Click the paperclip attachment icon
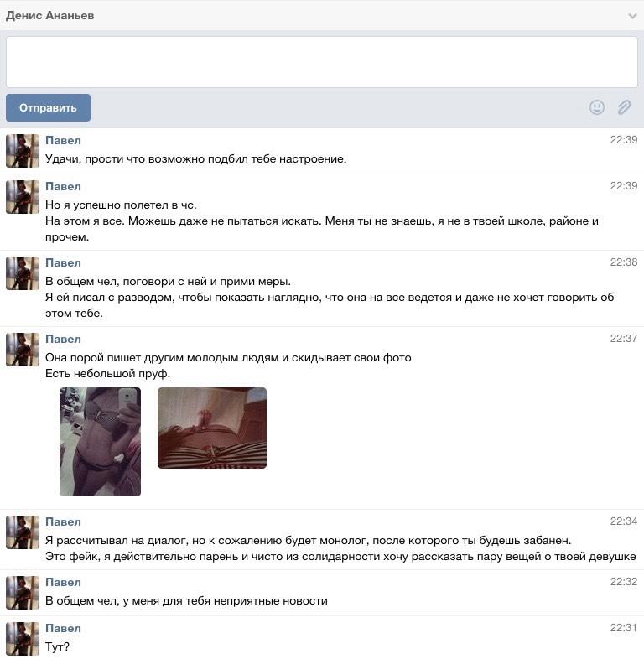The width and height of the screenshot is (644, 659). tap(624, 107)
